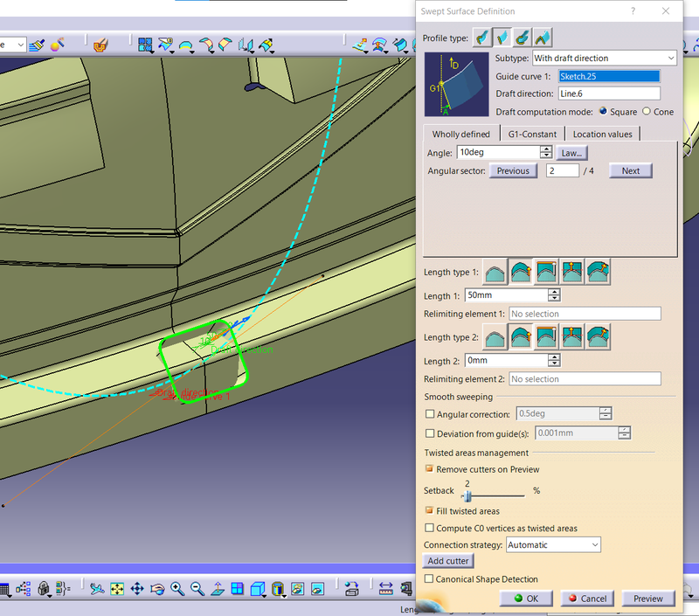Choose the Conic profile type icon
Screen dimensions: 699x616
point(543,37)
